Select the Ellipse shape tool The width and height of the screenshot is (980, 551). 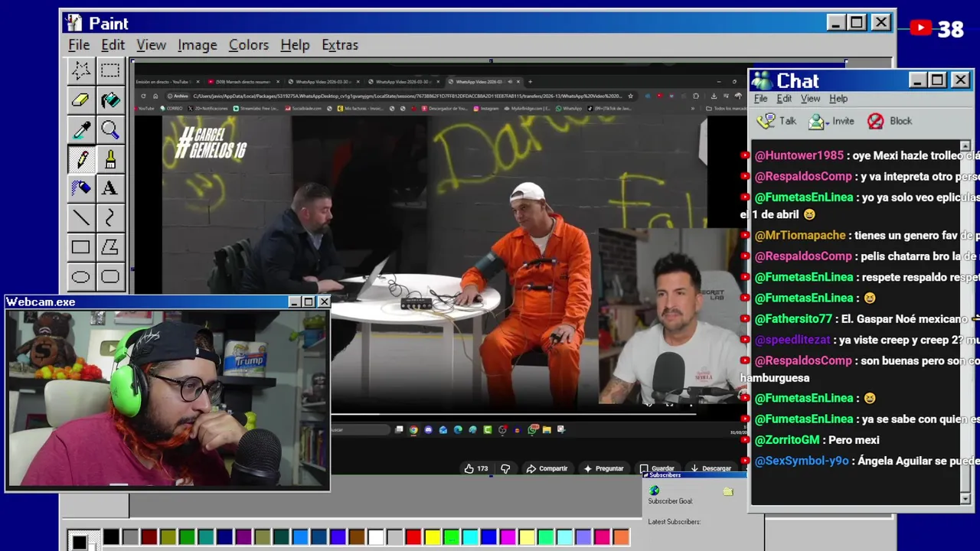click(x=80, y=277)
